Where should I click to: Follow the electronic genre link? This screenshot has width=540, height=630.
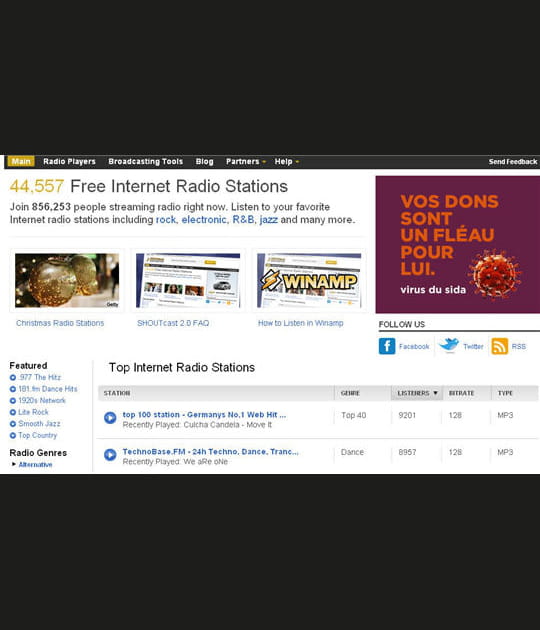pos(204,220)
